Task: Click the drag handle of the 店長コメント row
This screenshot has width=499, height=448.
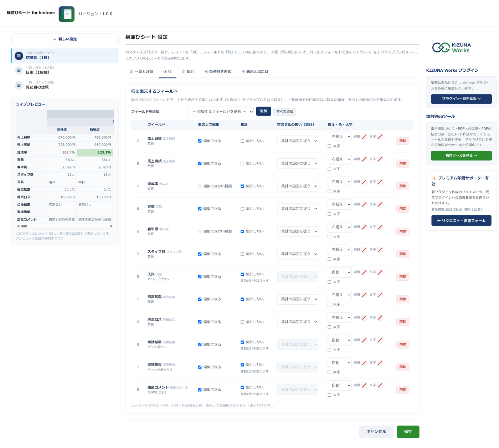Action: [x=138, y=390]
